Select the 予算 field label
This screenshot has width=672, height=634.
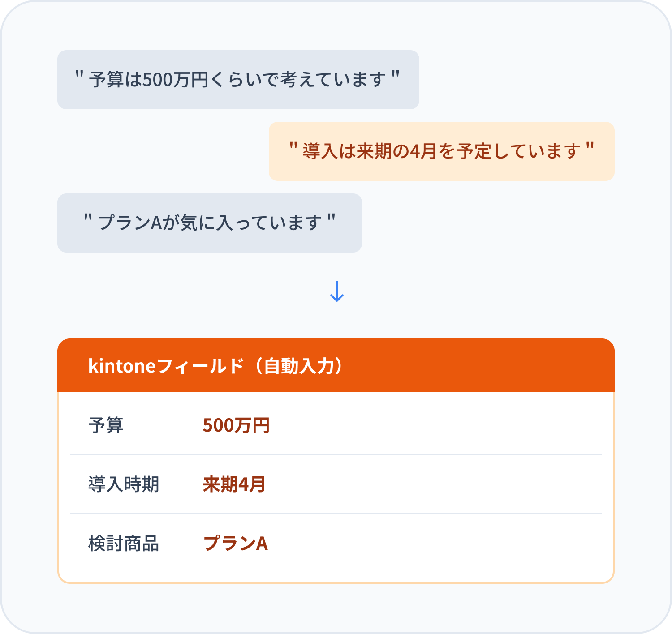tap(106, 425)
